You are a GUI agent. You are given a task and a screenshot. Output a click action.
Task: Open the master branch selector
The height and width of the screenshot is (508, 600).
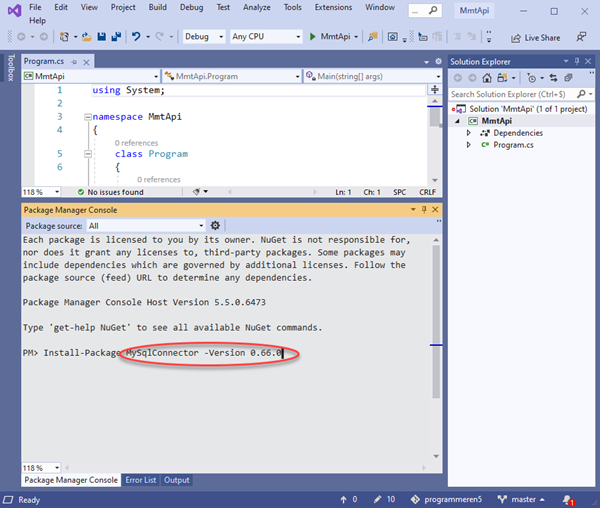[522, 499]
